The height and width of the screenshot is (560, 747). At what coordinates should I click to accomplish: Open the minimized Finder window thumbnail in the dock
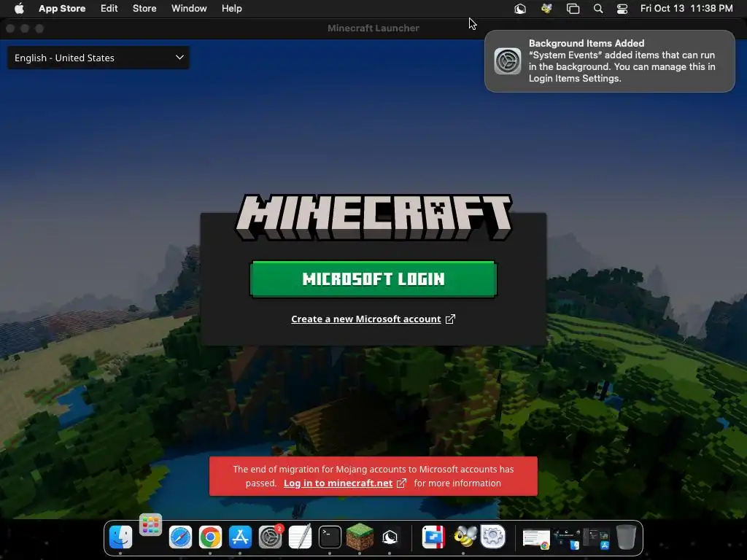566,539
